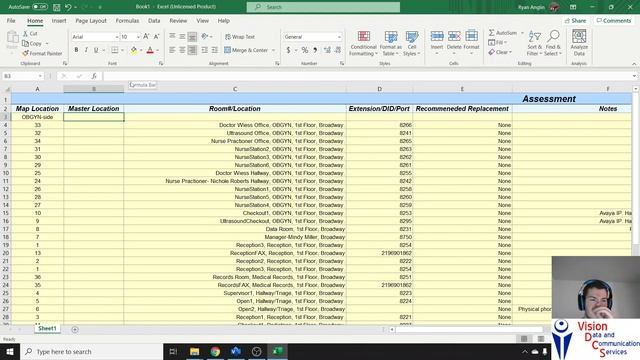Screen dimensions: 640x360
Task: Click the Select All corner button
Action: pyautogui.click(x=6, y=89)
